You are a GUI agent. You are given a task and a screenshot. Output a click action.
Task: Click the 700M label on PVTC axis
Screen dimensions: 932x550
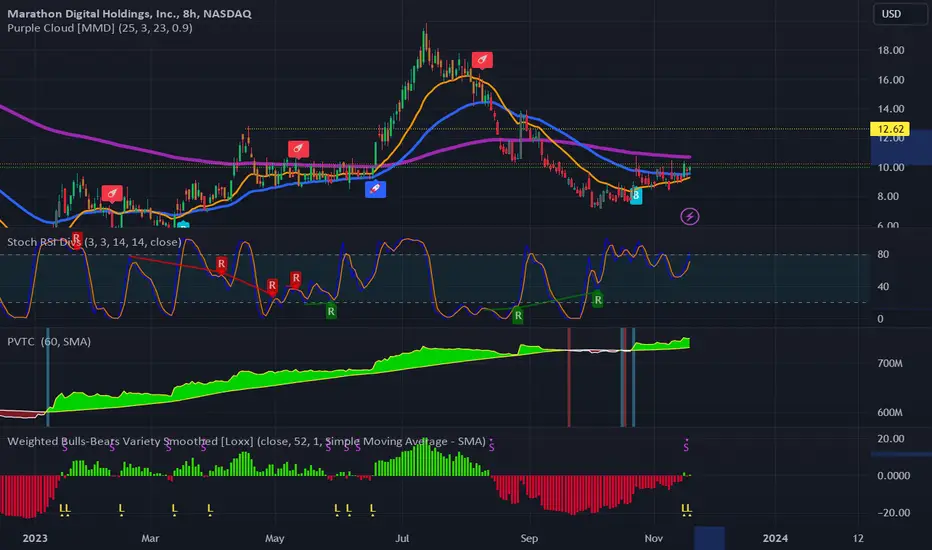(x=890, y=363)
